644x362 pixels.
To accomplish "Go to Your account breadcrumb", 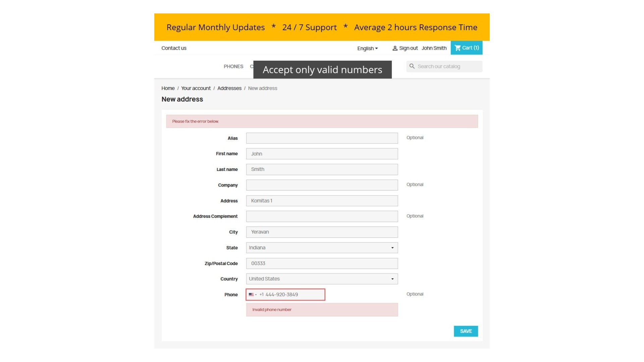I will pyautogui.click(x=196, y=88).
